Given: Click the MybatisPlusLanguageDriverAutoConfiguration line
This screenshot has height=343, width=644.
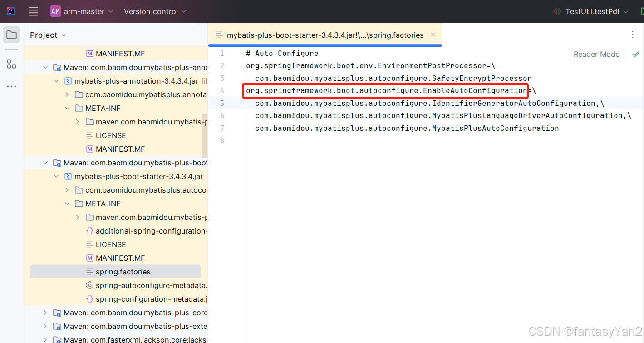Looking at the screenshot, I should 443,115.
